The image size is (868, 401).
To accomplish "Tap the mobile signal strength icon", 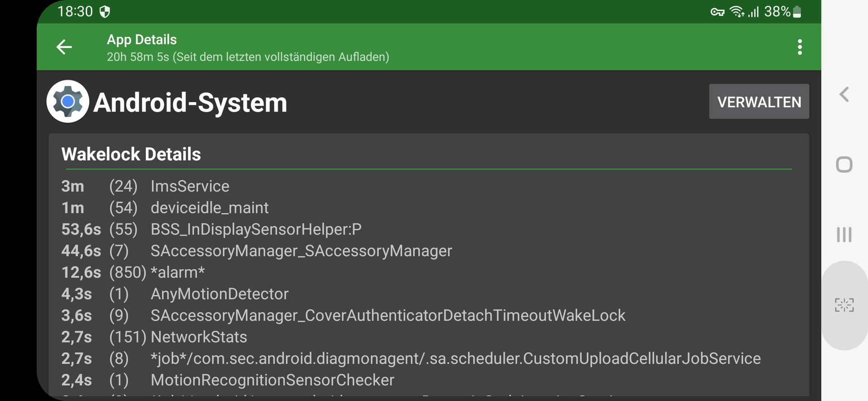I will (x=754, y=12).
